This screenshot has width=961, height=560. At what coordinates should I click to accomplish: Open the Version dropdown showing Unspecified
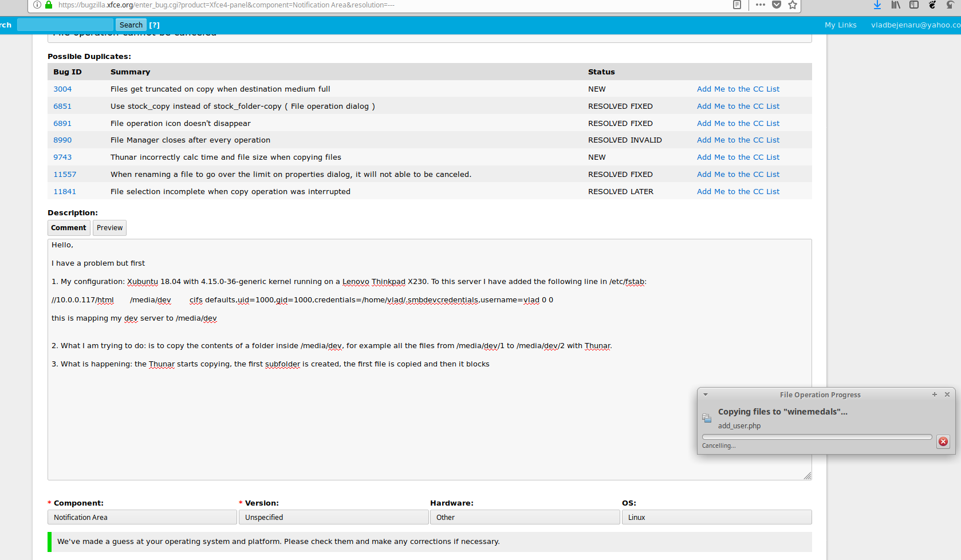tap(333, 517)
